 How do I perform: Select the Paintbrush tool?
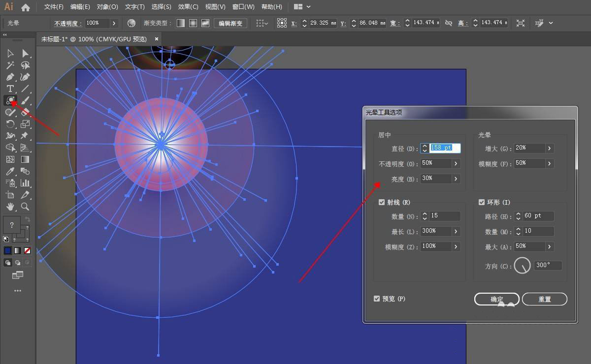pyautogui.click(x=25, y=101)
